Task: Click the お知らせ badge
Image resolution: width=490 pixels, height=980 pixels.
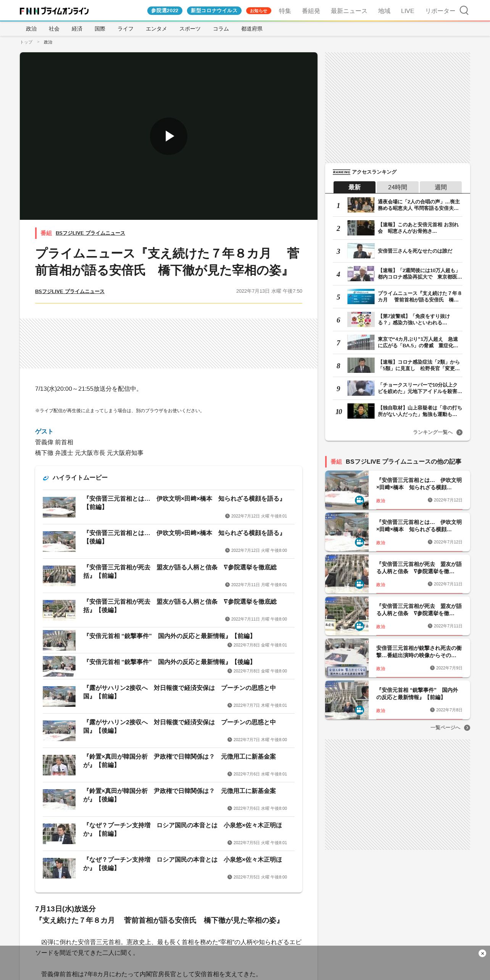Action: click(x=259, y=11)
